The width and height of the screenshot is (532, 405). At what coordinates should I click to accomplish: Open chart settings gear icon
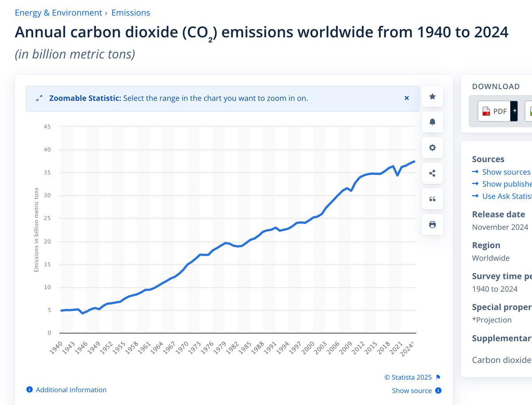coord(433,148)
